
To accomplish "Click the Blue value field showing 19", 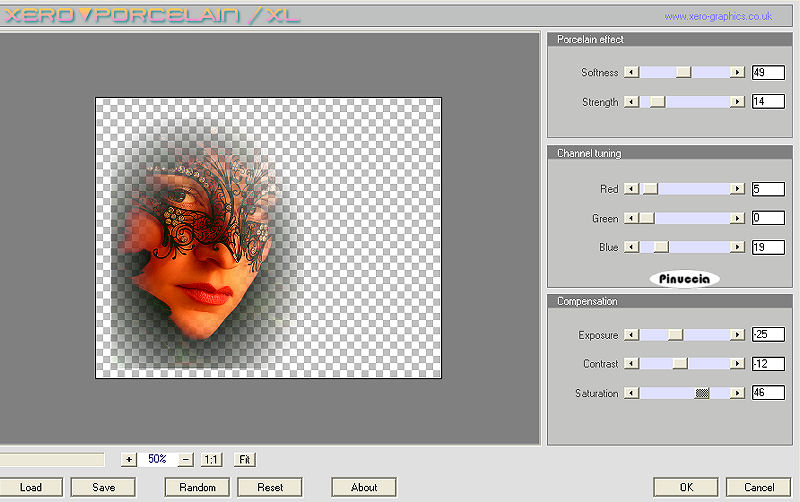I will click(768, 247).
